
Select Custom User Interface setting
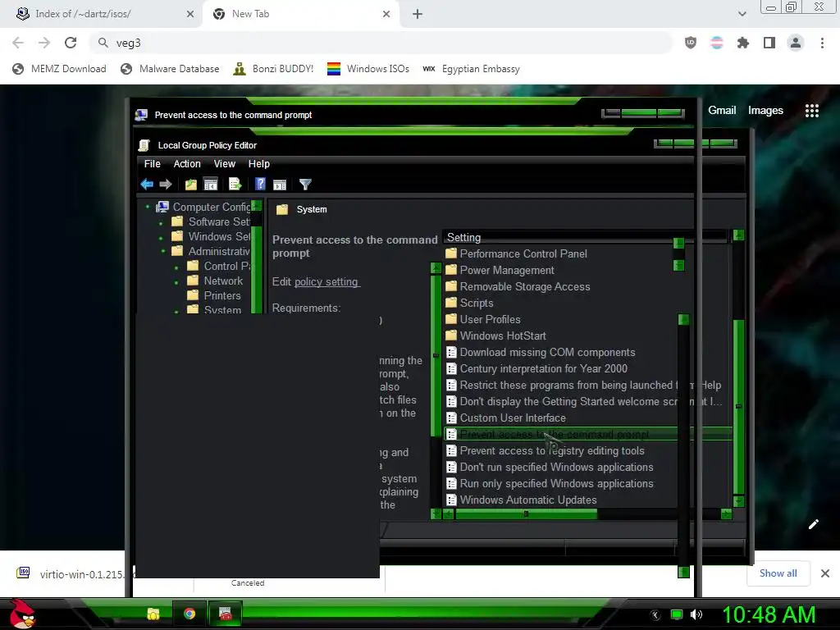(505, 418)
